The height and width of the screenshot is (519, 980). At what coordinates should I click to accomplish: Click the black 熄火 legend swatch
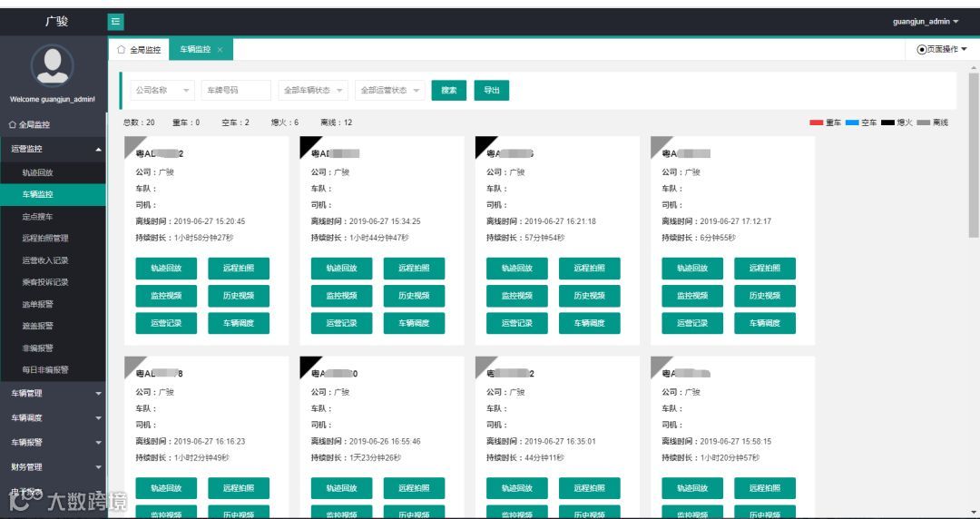[x=887, y=122]
